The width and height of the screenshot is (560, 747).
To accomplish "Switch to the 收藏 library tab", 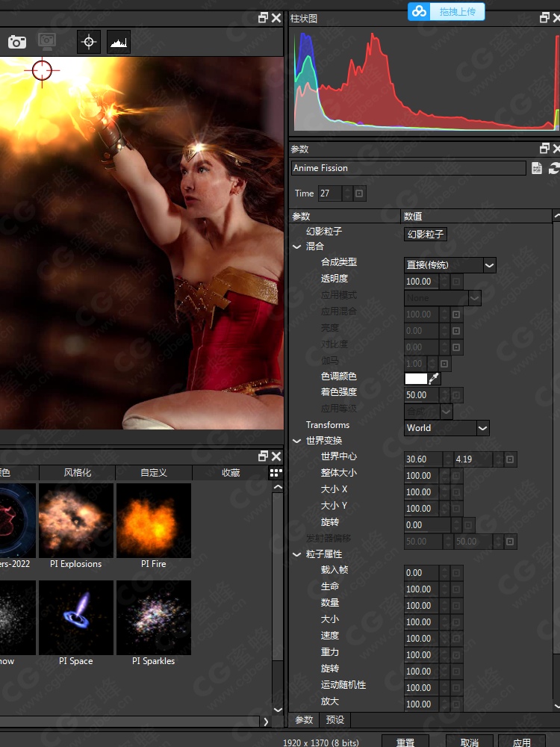I will click(x=231, y=473).
